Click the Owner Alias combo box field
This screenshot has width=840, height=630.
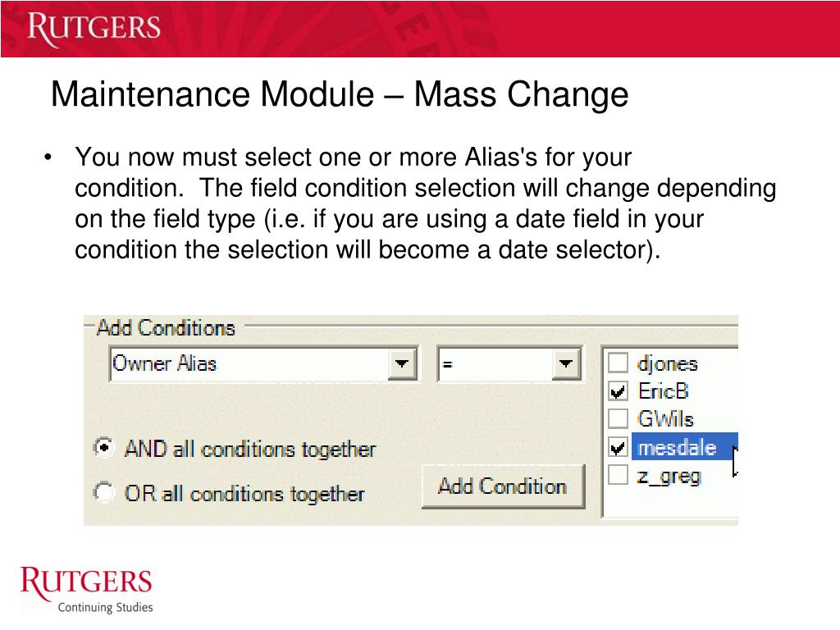[263, 363]
